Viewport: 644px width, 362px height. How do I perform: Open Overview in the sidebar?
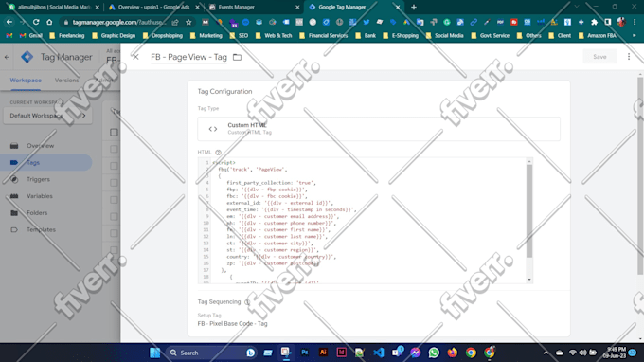(40, 146)
